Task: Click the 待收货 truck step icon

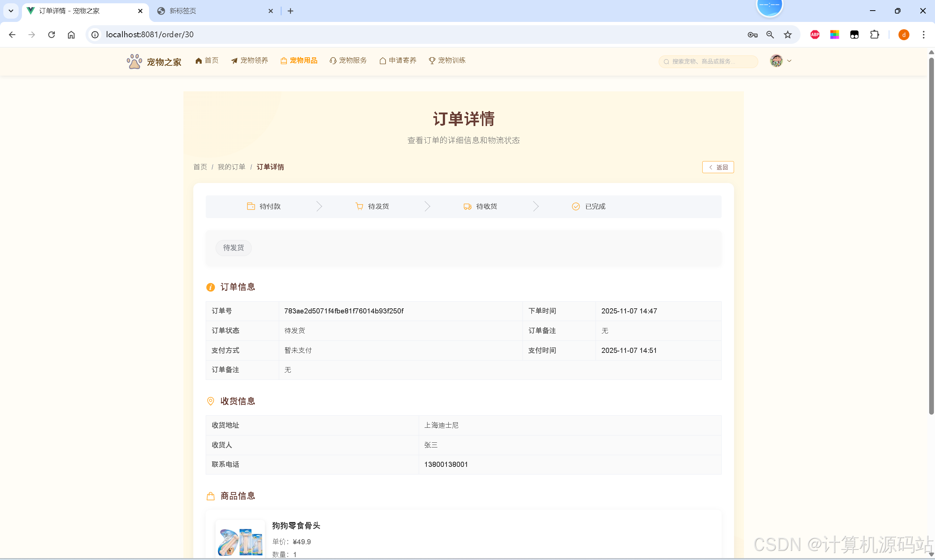Action: point(468,206)
